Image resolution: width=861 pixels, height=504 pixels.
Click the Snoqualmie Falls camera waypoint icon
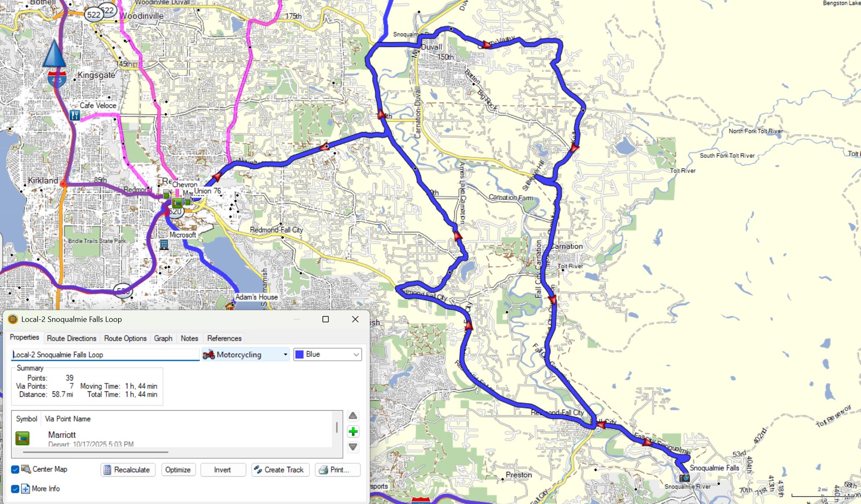[684, 478]
